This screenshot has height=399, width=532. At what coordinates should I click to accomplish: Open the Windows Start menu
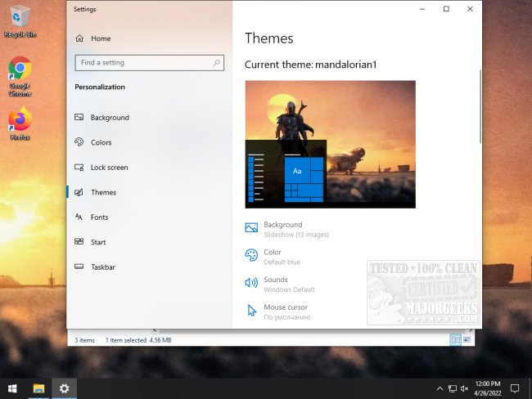12,388
